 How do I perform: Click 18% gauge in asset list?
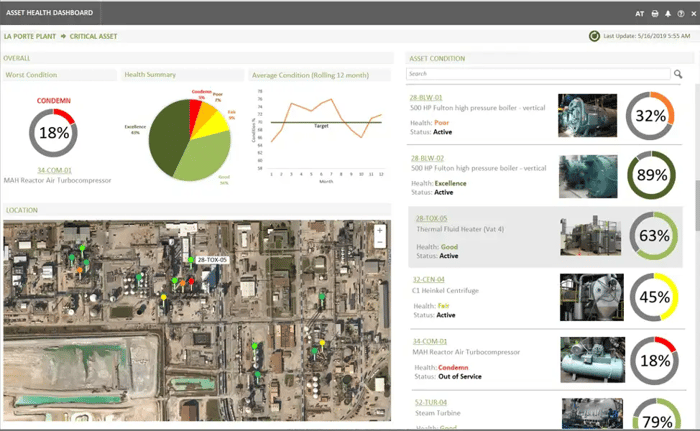click(x=654, y=360)
